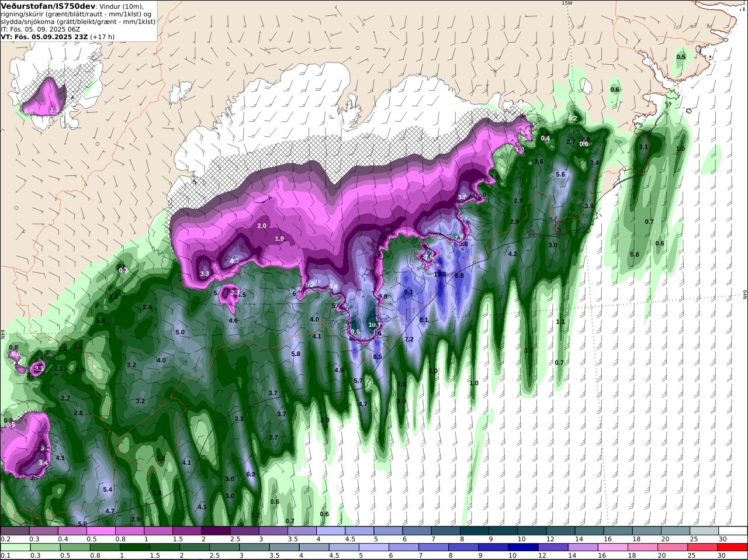Click the 15W longitude label at the top edge
The image size is (748, 560).
566,3
